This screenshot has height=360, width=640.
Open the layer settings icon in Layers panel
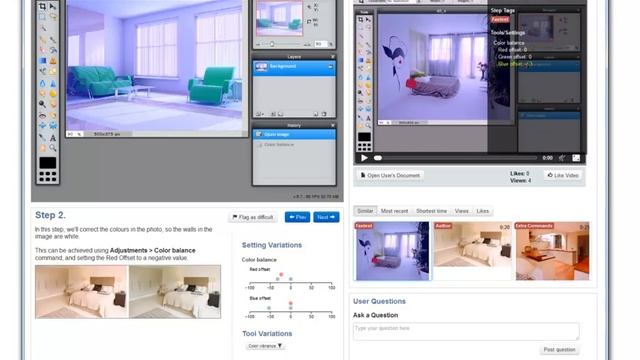click(x=259, y=114)
